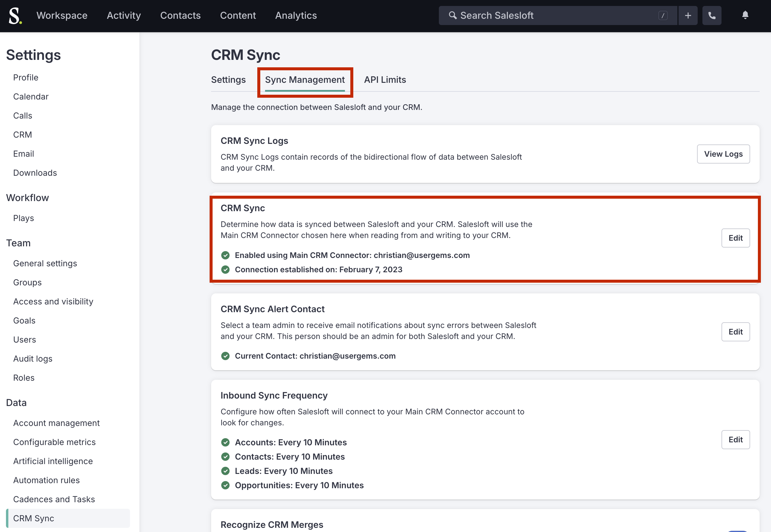Click the green check beside Opportunities: Every 10 Minutes
Image resolution: width=771 pixels, height=532 pixels.
point(225,485)
